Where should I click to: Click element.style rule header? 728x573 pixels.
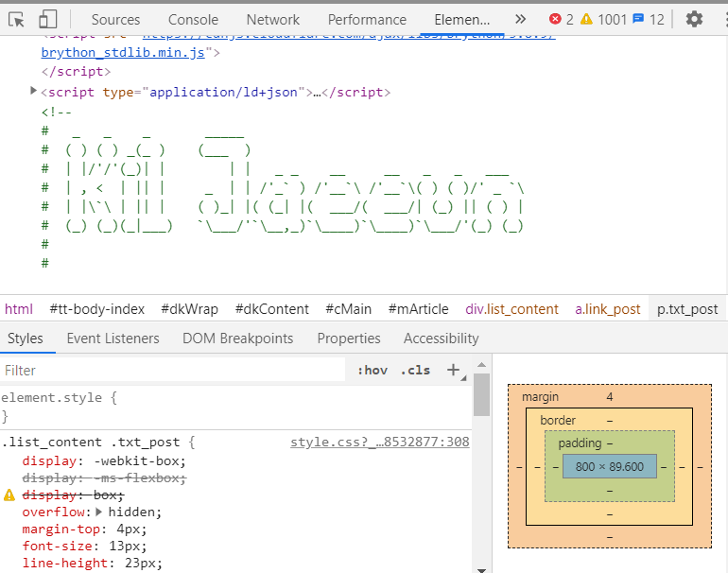tap(59, 398)
